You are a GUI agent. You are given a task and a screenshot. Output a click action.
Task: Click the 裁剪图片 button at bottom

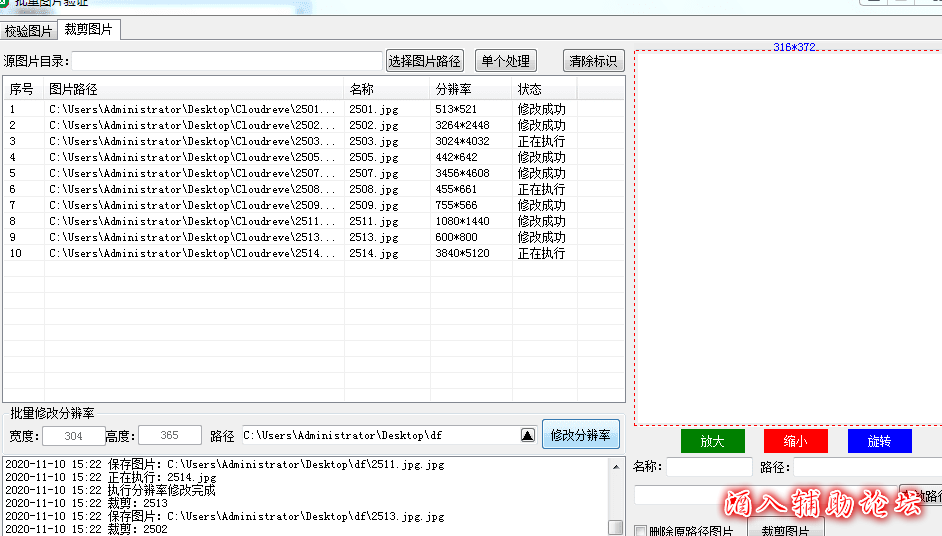[785, 529]
